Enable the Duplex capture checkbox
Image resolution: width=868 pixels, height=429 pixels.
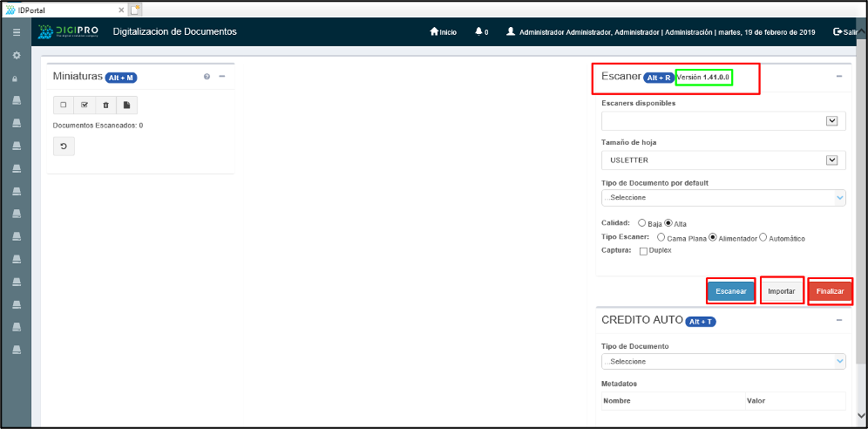point(644,251)
